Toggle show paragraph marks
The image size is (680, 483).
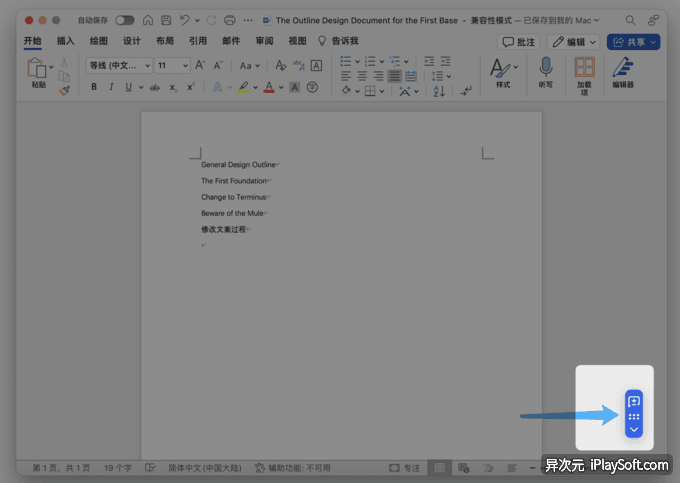click(x=466, y=91)
